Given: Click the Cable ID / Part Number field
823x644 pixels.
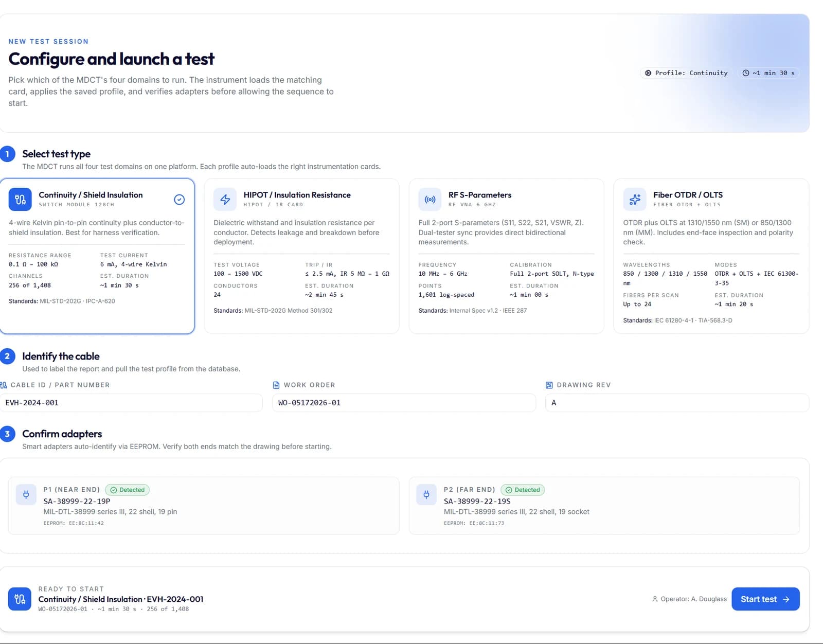Looking at the screenshot, I should pyautogui.click(x=131, y=403).
